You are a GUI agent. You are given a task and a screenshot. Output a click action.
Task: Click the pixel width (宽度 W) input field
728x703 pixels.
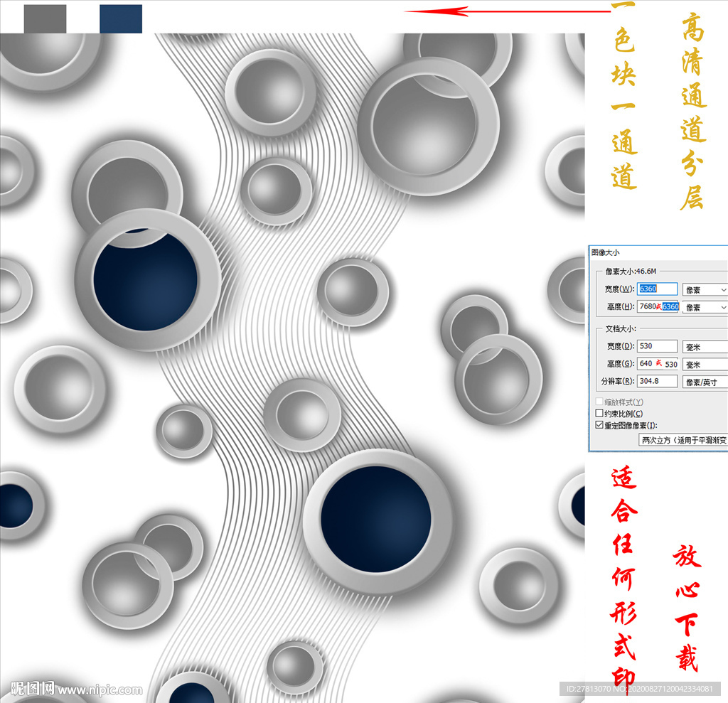tap(657, 289)
